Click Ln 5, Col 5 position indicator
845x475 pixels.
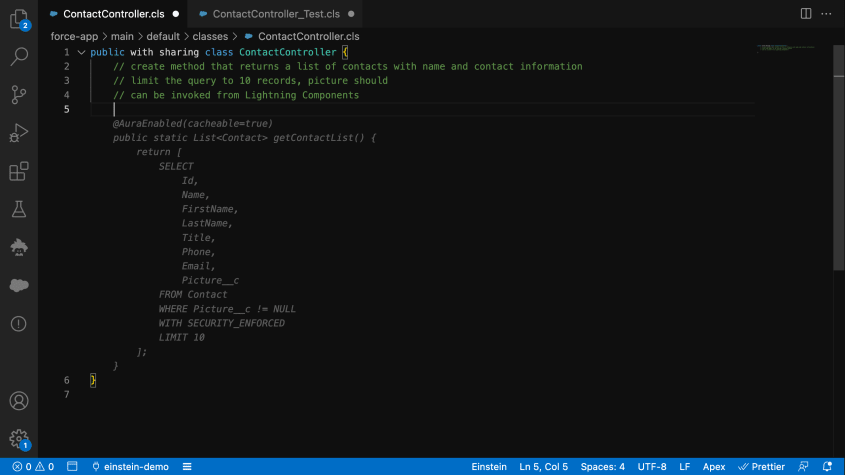pos(543,467)
